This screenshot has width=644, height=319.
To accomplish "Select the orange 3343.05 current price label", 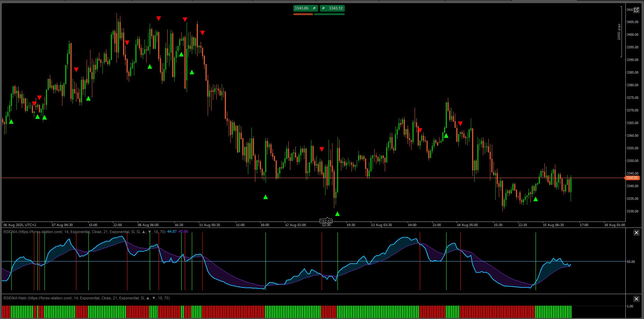I will [632, 178].
